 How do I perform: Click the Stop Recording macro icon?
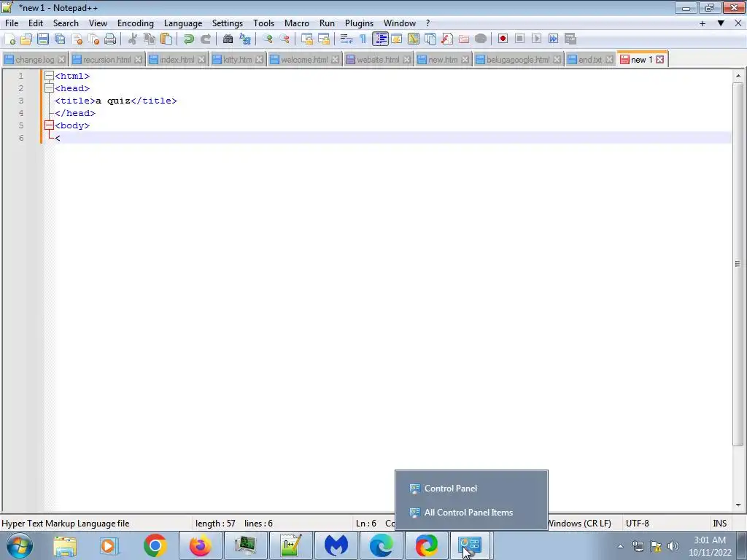pos(519,39)
